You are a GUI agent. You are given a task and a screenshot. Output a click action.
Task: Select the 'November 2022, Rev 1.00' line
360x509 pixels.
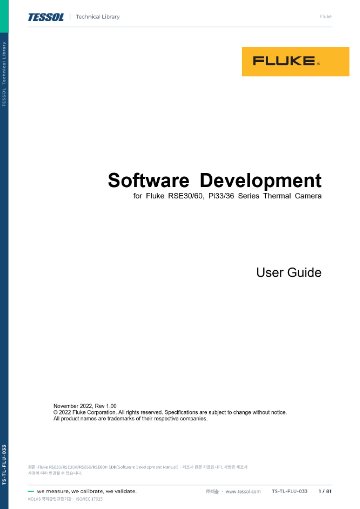tap(85, 406)
